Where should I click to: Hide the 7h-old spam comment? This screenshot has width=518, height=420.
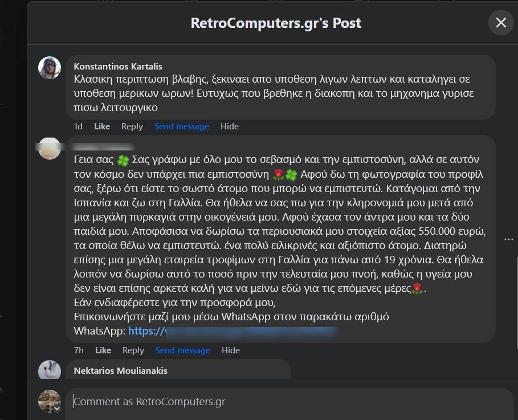[231, 350]
